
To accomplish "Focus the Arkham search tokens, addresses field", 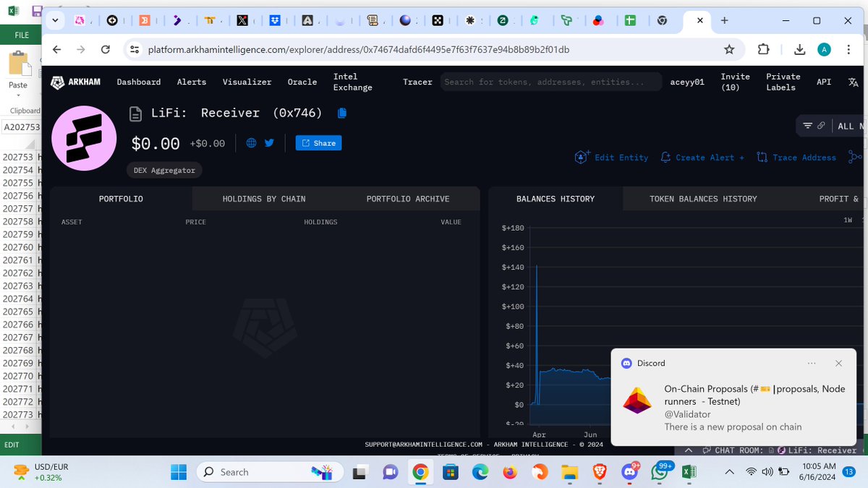I will coord(551,82).
